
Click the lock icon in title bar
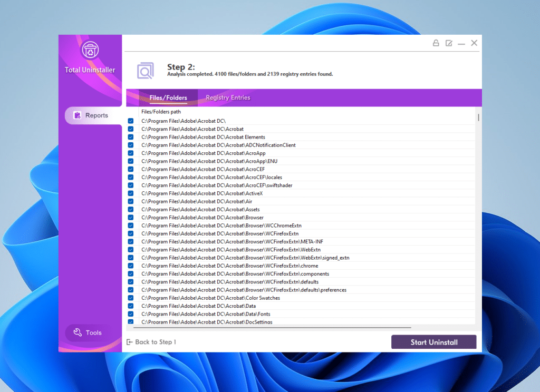pyautogui.click(x=436, y=43)
